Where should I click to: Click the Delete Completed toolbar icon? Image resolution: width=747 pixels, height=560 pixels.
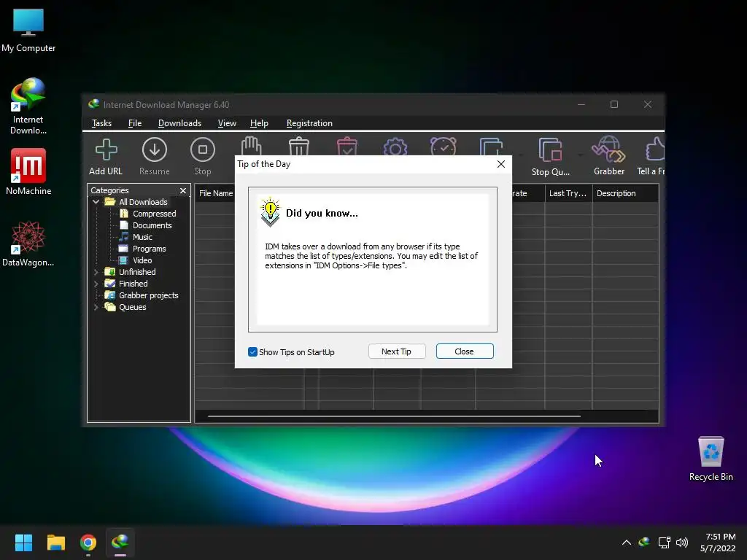click(x=347, y=146)
